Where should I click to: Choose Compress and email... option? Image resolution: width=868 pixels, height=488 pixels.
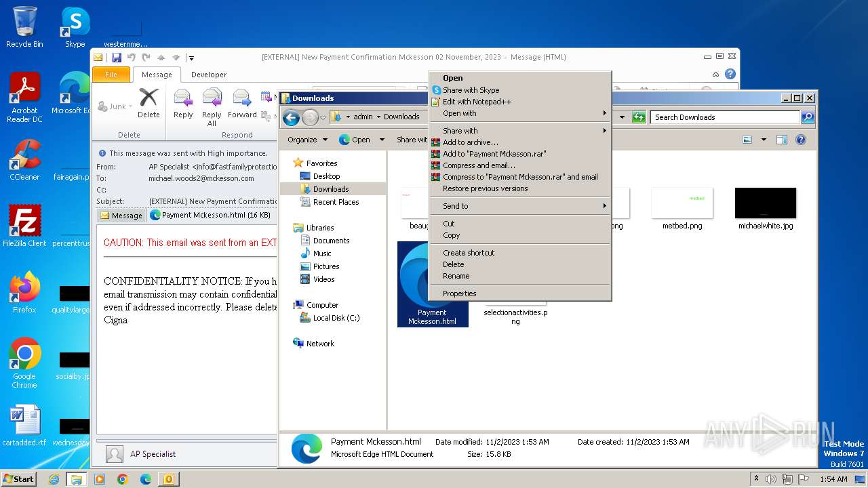click(520, 165)
